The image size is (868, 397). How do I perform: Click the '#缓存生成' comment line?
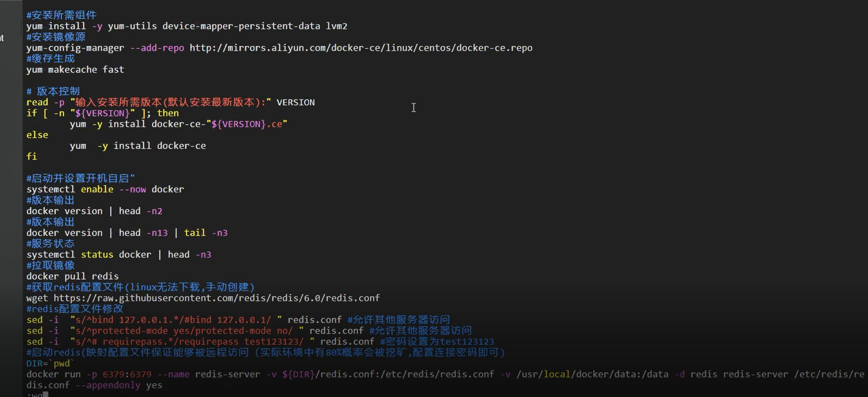click(x=51, y=59)
